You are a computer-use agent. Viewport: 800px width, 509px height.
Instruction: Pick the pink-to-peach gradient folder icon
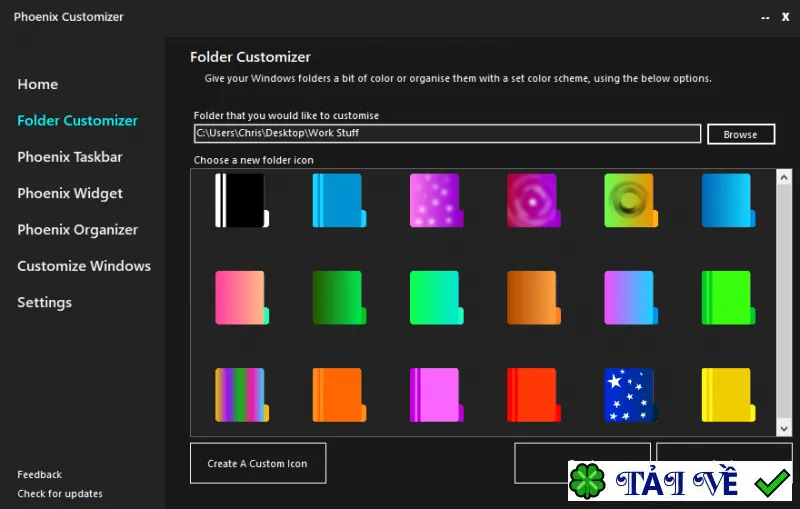click(242, 298)
